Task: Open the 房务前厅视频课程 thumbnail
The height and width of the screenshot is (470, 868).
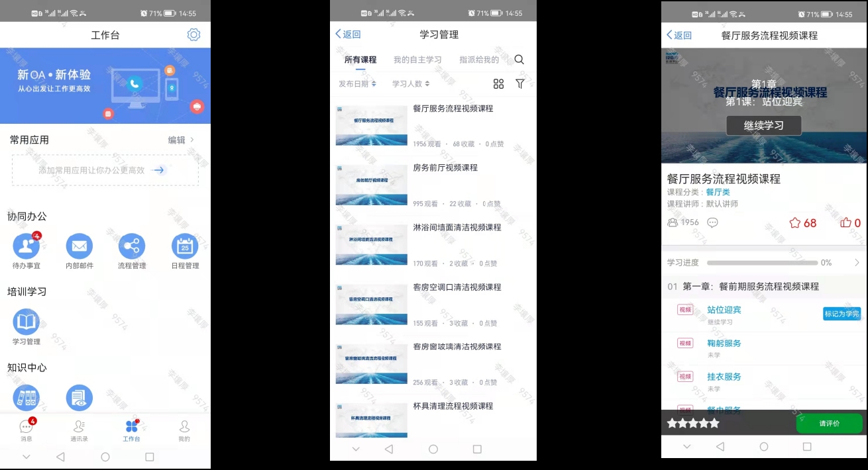Action: pos(371,185)
